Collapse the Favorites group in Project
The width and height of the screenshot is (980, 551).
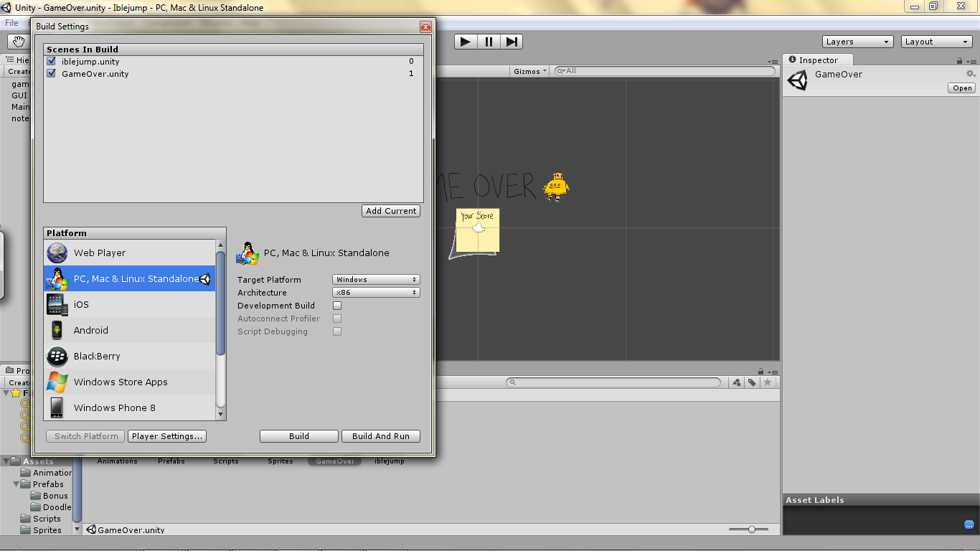pos(6,393)
